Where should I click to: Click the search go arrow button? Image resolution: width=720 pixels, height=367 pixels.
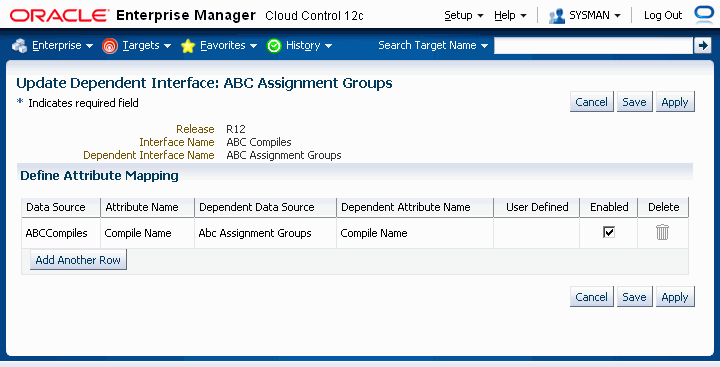pyautogui.click(x=703, y=45)
